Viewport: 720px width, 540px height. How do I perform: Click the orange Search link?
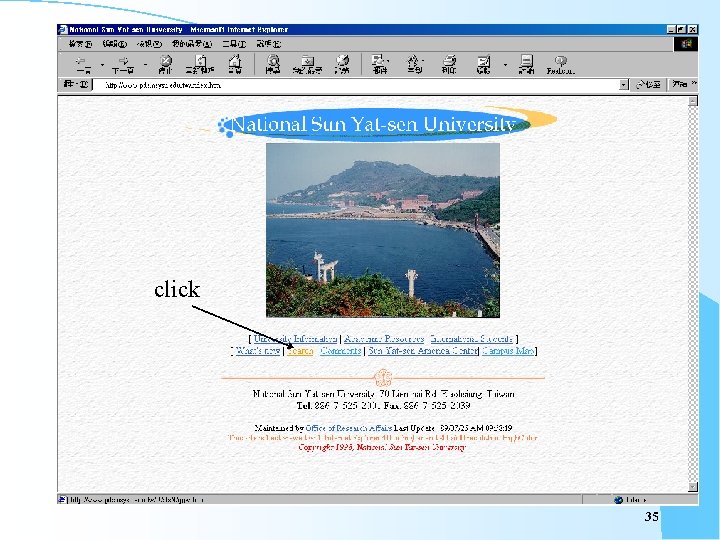[x=300, y=351]
